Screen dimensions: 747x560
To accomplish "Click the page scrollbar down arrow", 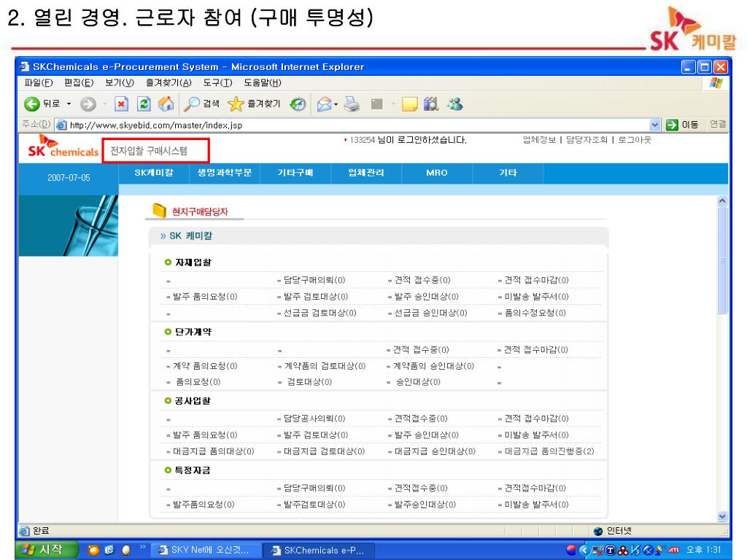I will click(722, 517).
